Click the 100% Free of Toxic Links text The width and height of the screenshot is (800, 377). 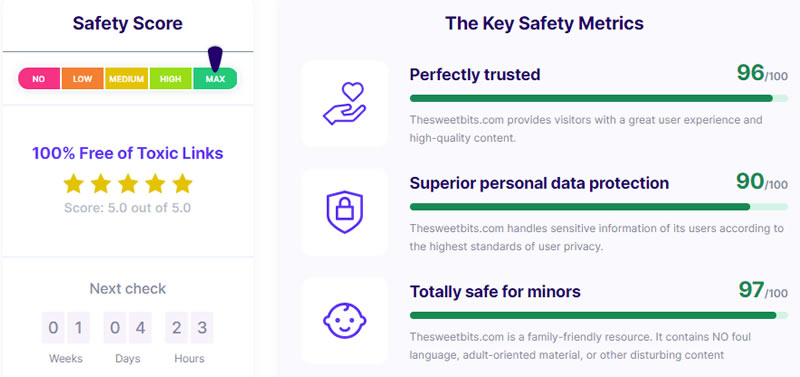[128, 153]
